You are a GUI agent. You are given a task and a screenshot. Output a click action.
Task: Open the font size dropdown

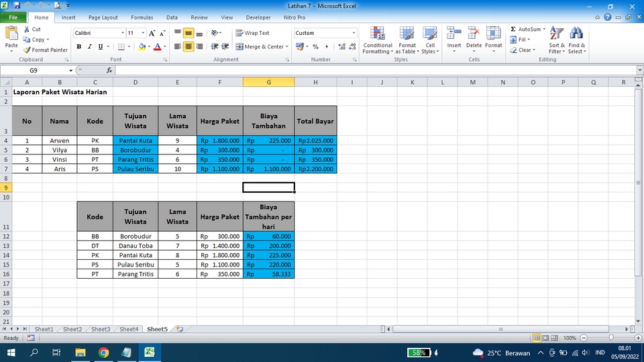[143, 33]
